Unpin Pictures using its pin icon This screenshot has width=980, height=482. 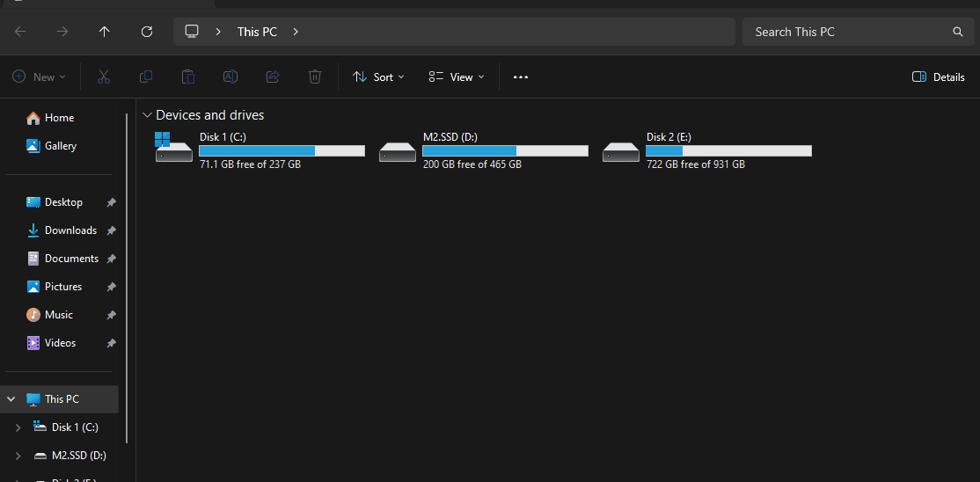tap(111, 287)
